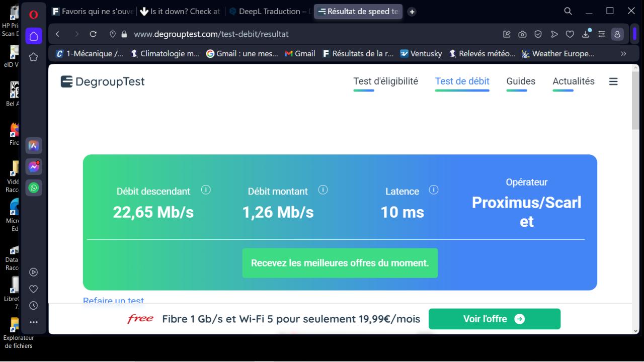Open the 'Relevés météo...' bookmark
The height and width of the screenshot is (362, 644).
tap(482, 53)
